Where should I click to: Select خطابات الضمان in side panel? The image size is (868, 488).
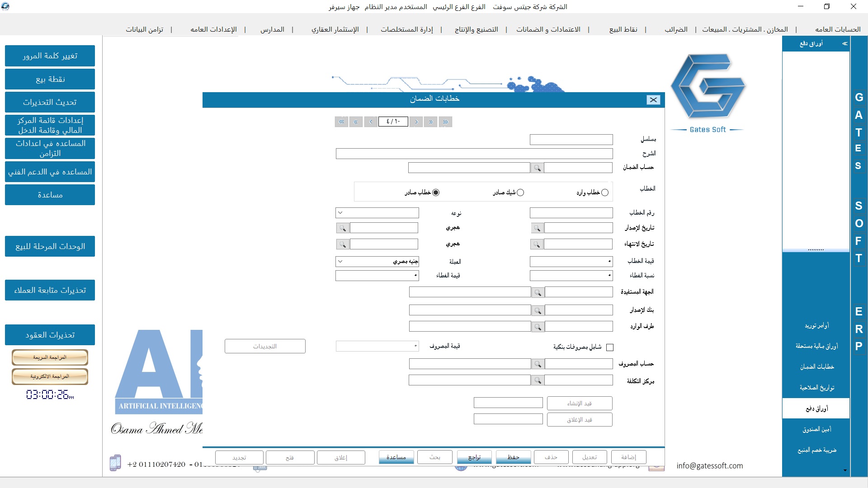coord(816,367)
